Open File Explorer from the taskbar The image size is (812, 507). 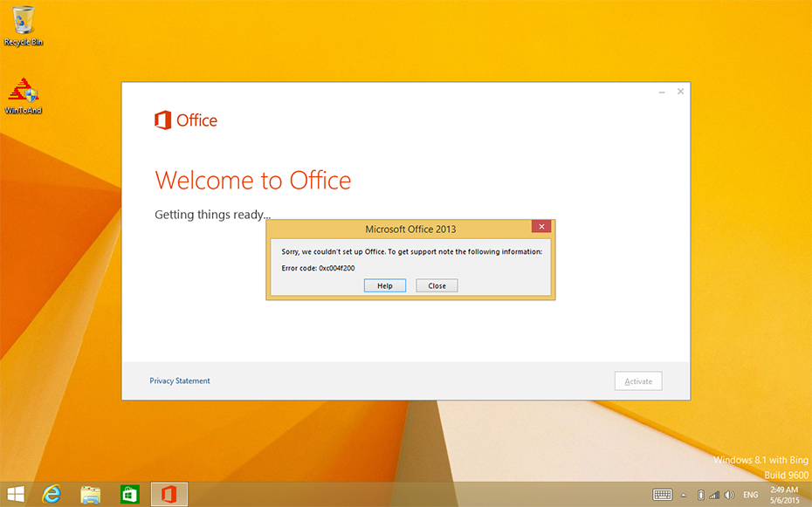pyautogui.click(x=90, y=495)
